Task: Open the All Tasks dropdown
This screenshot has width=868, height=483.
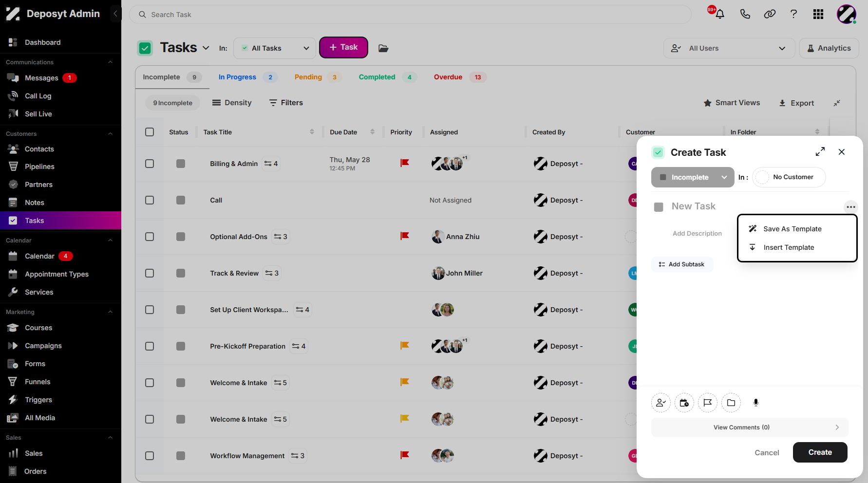Action: [x=275, y=48]
